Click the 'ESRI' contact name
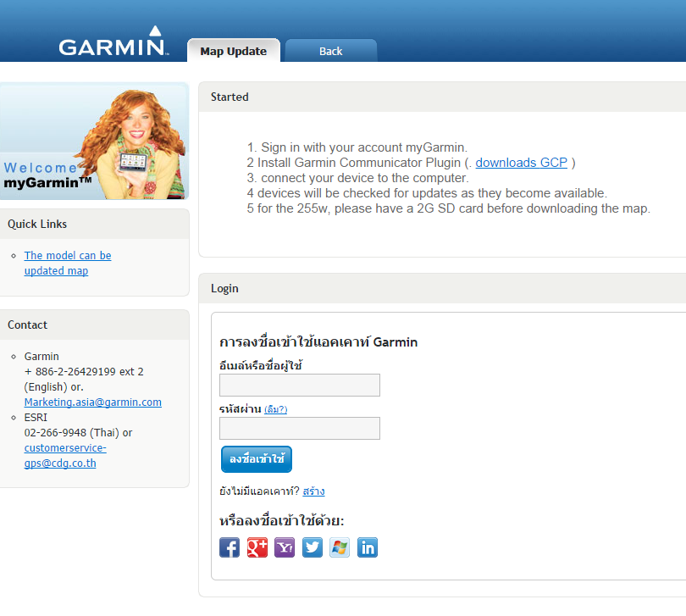 point(36,418)
